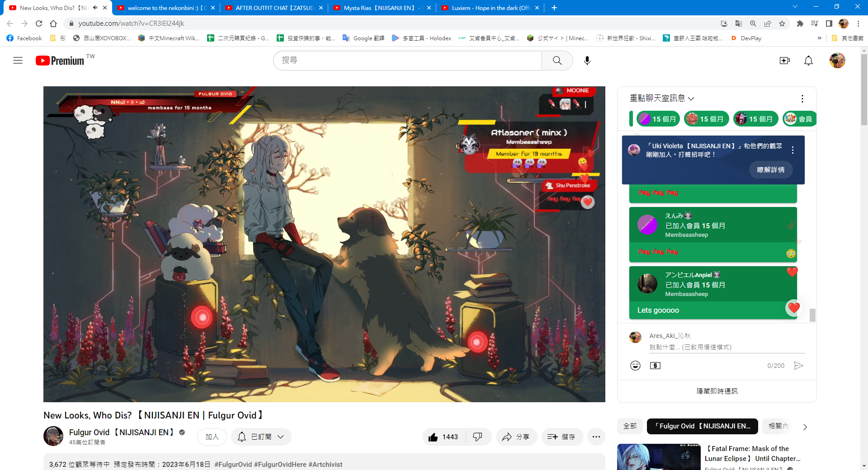Like the video showing 1443
The height and width of the screenshot is (470, 868).
444,437
